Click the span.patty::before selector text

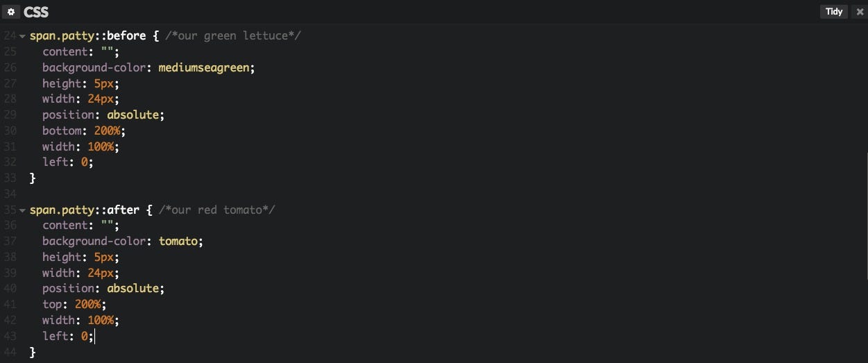[87, 35]
